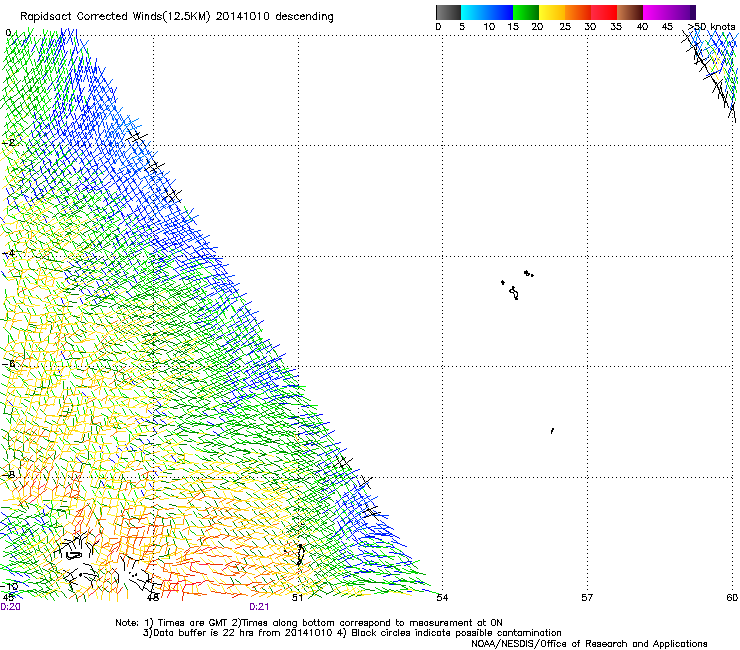Click the '-2' latitude axis label
Image resolution: width=740 pixels, height=650 pixels.
pyautogui.click(x=9, y=143)
